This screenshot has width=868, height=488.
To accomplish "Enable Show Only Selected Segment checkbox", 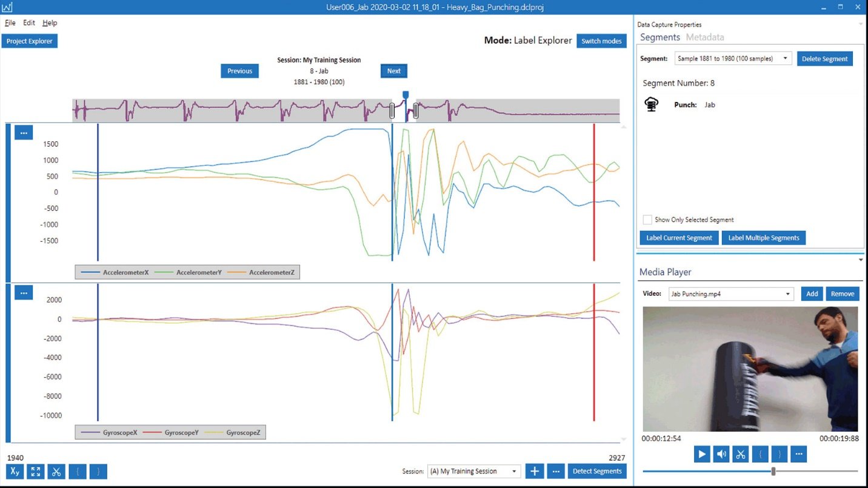I will click(647, 219).
